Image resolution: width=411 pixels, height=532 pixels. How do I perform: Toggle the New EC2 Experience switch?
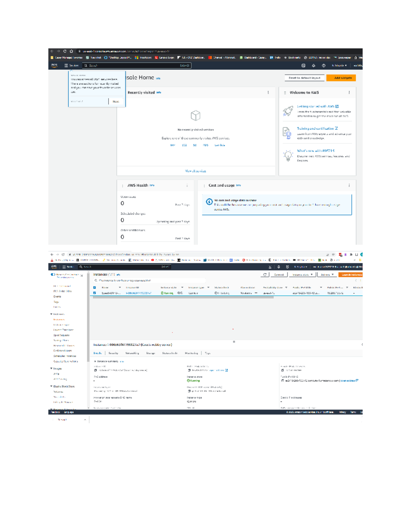[x=53, y=274]
